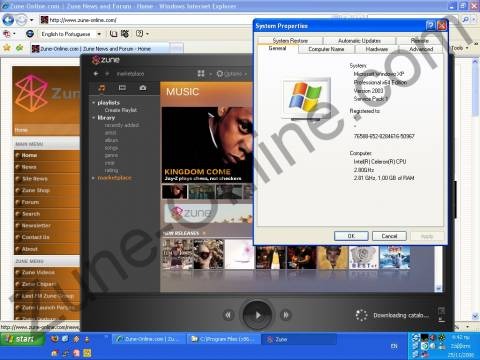Open the Zune Options gear menu
480x360 pixels.
click(232, 74)
